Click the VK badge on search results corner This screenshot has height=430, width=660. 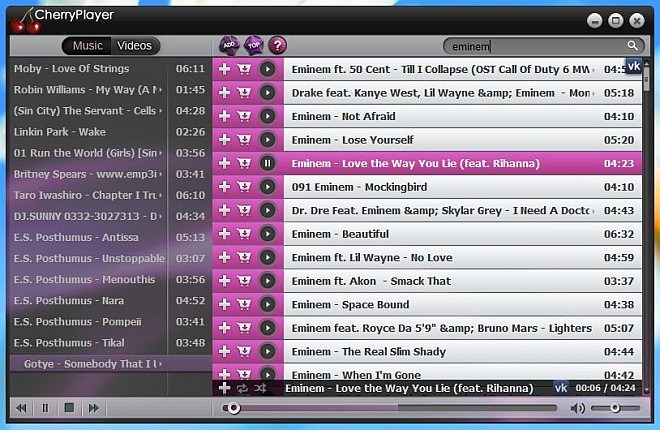coord(633,66)
